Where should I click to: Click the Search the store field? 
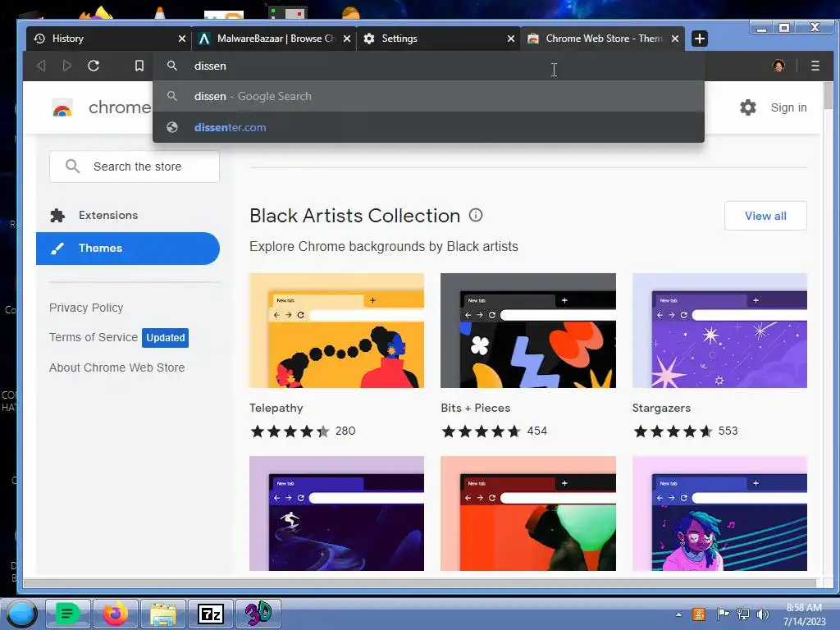click(x=135, y=167)
